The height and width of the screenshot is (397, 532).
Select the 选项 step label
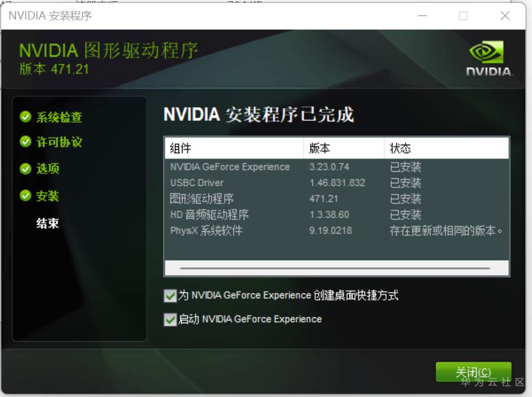[48, 169]
